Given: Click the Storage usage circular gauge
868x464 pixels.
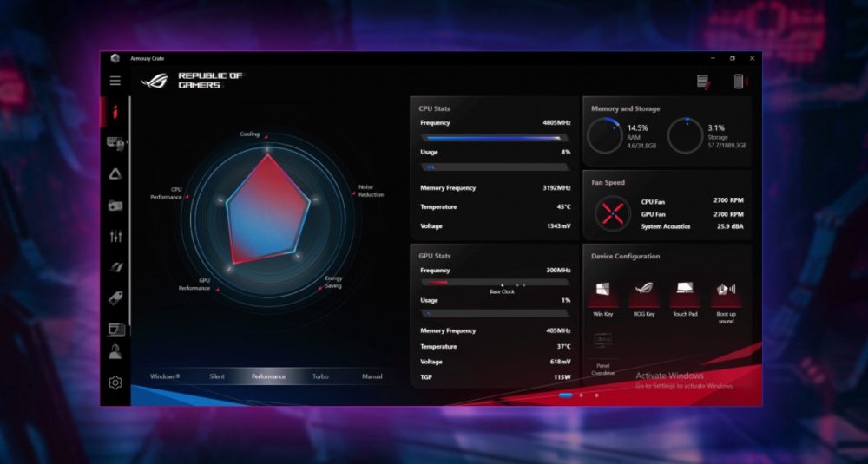Looking at the screenshot, I should [x=686, y=136].
